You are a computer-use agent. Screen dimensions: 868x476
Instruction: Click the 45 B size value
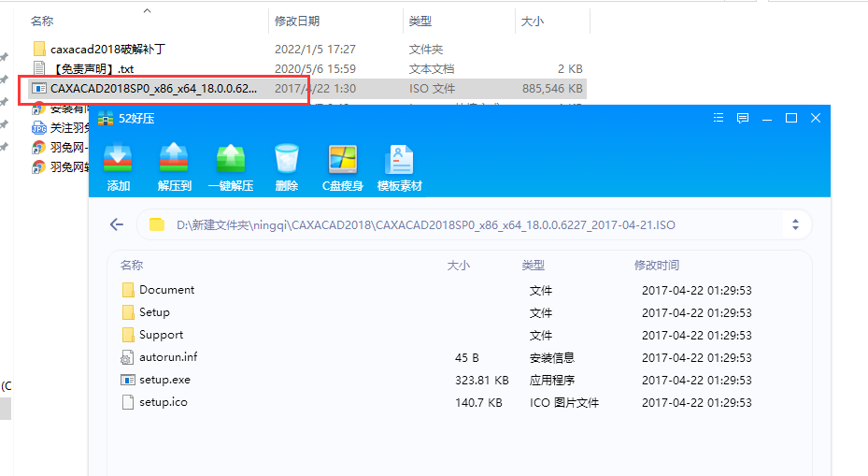[466, 358]
